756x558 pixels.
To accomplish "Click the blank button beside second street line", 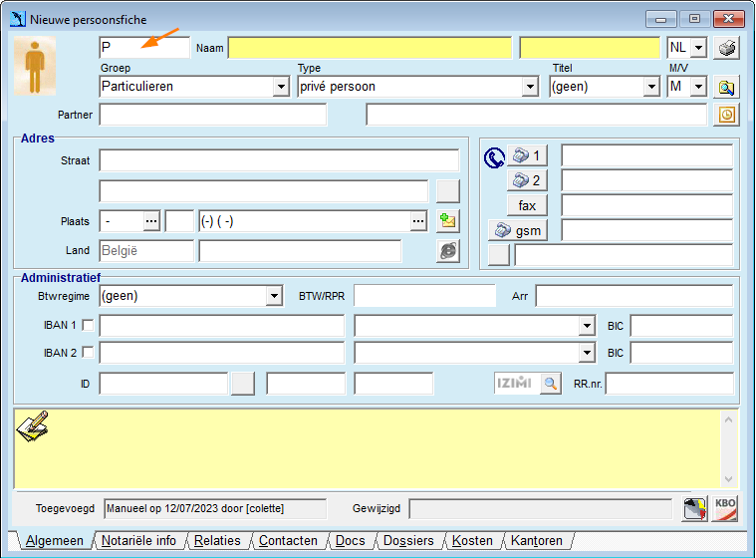I will pyautogui.click(x=448, y=191).
